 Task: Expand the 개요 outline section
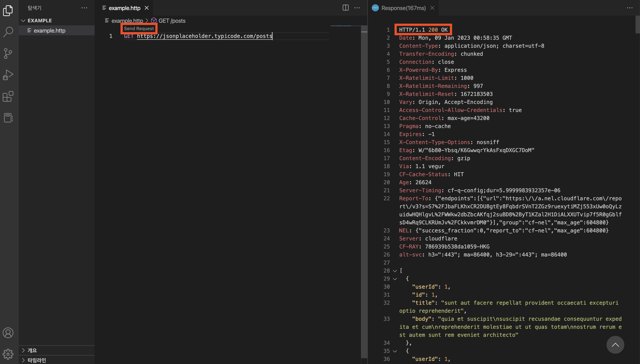pos(57,350)
